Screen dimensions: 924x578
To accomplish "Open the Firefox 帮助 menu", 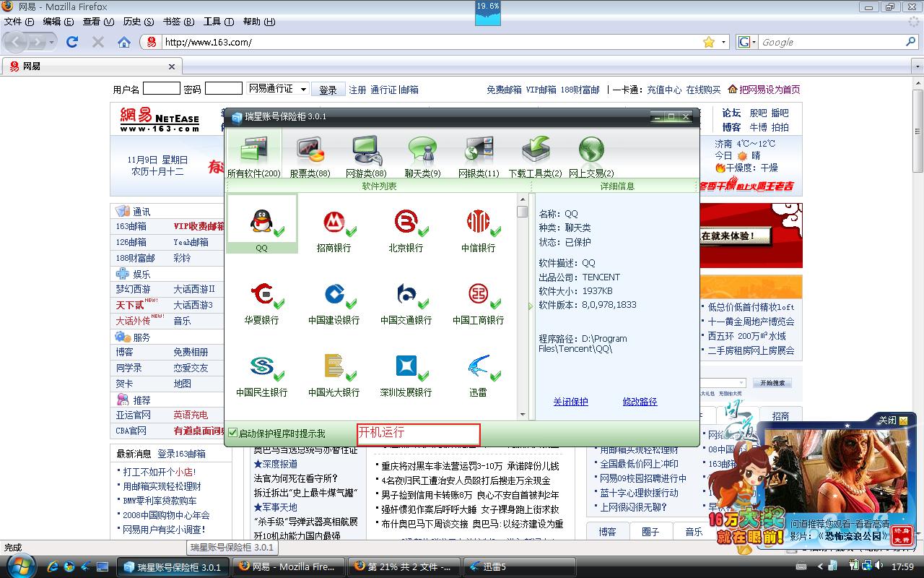I will [259, 22].
